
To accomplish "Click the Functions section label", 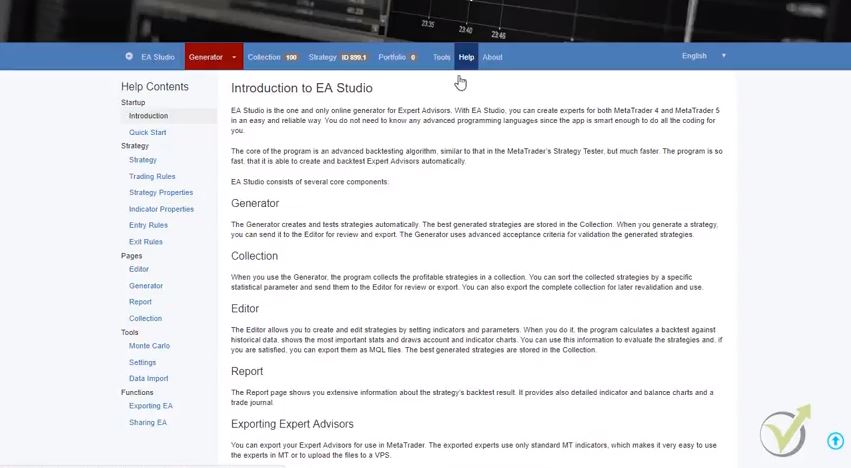I will pos(137,393).
